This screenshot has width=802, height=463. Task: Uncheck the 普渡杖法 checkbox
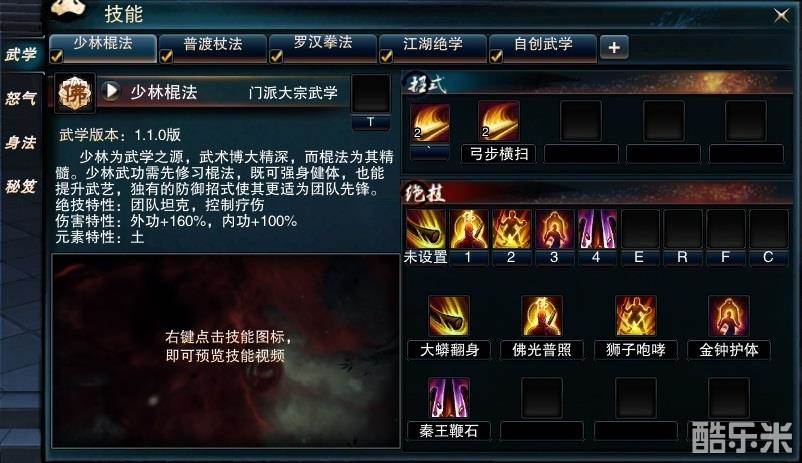point(166,56)
